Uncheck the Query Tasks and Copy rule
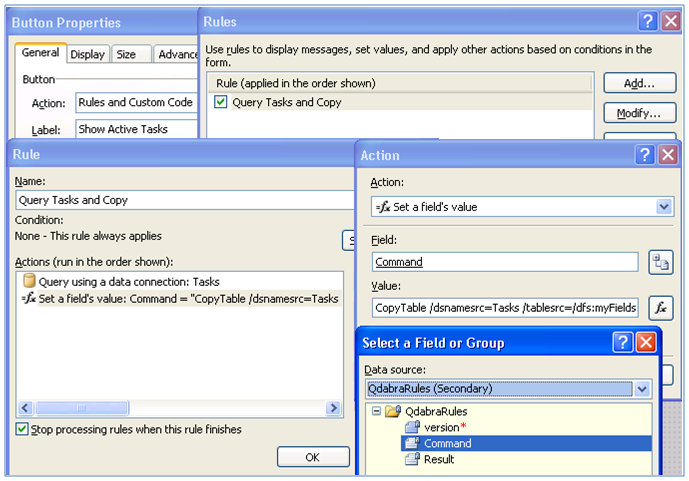The image size is (689, 481). (x=220, y=102)
